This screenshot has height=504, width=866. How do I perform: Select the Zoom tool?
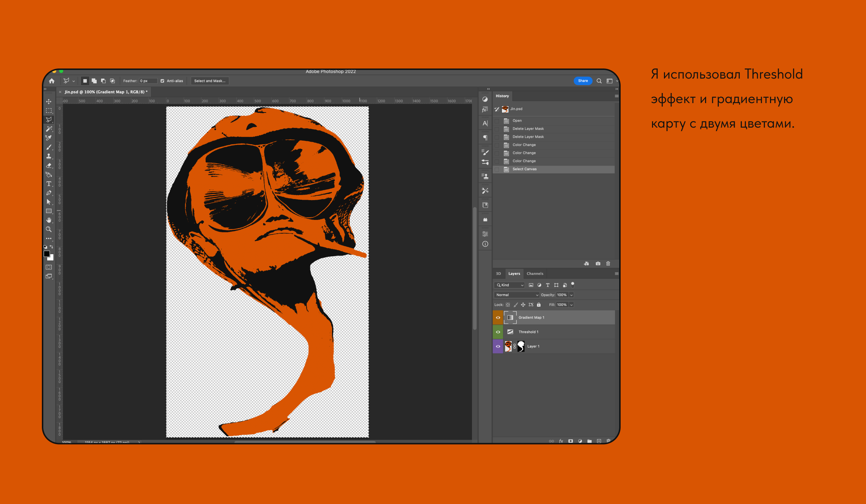pyautogui.click(x=49, y=229)
